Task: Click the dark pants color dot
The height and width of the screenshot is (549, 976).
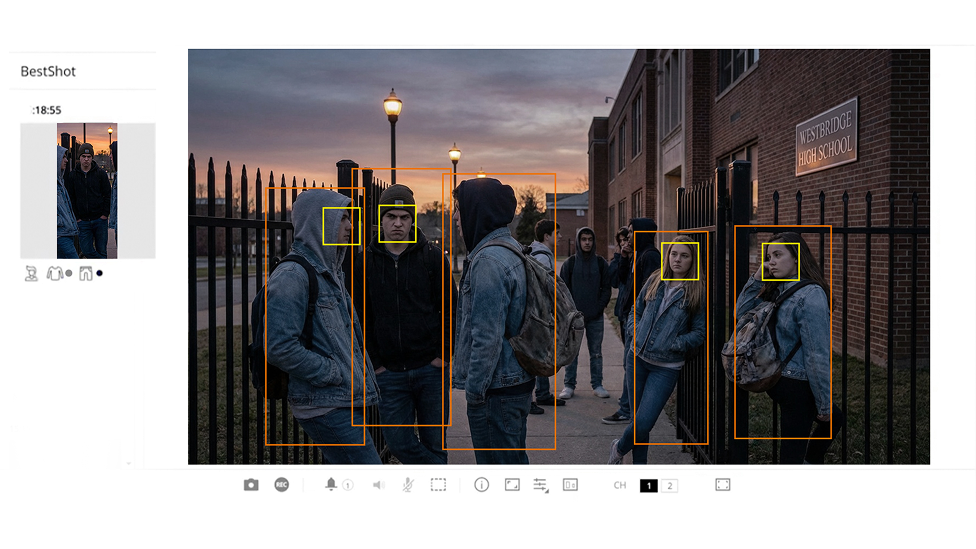Action: point(99,273)
